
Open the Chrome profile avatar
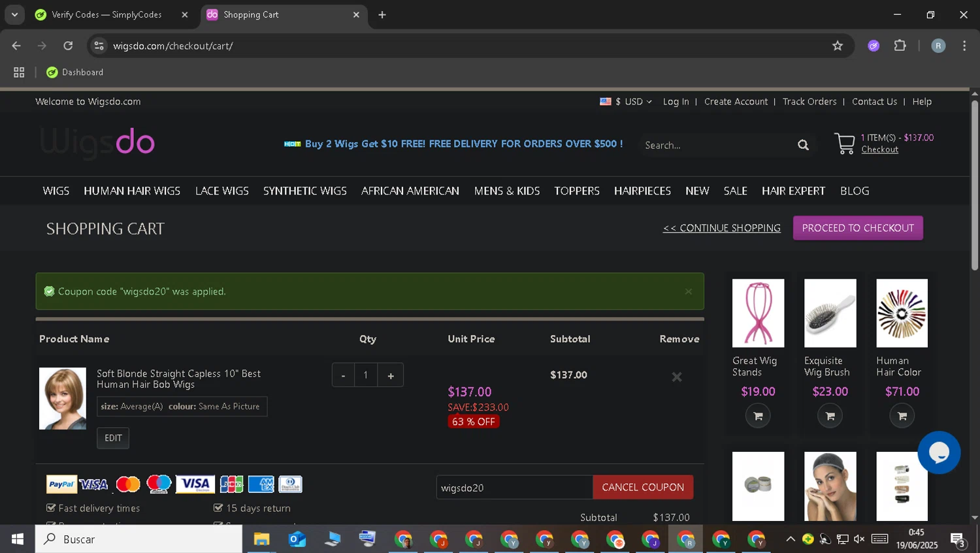coord(938,46)
